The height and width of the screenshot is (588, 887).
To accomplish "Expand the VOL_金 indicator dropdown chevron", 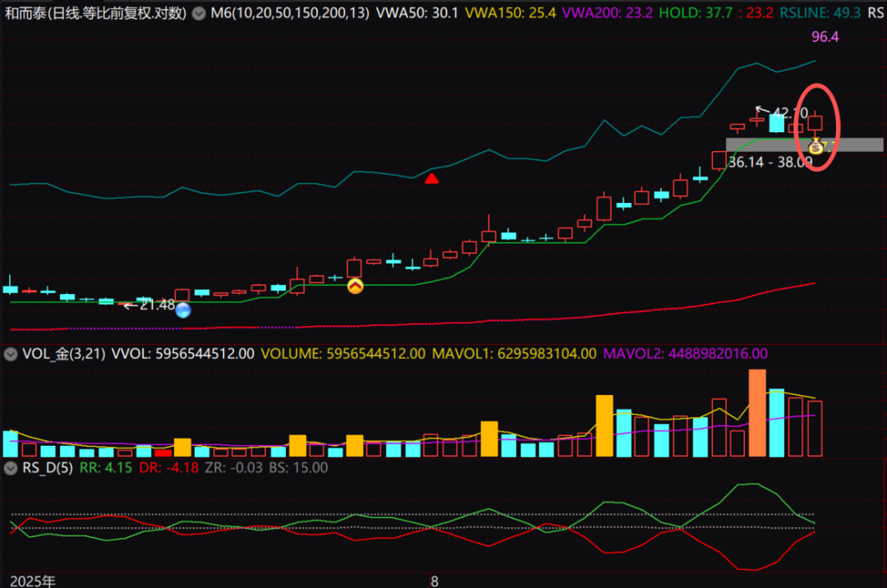I will [x=10, y=354].
